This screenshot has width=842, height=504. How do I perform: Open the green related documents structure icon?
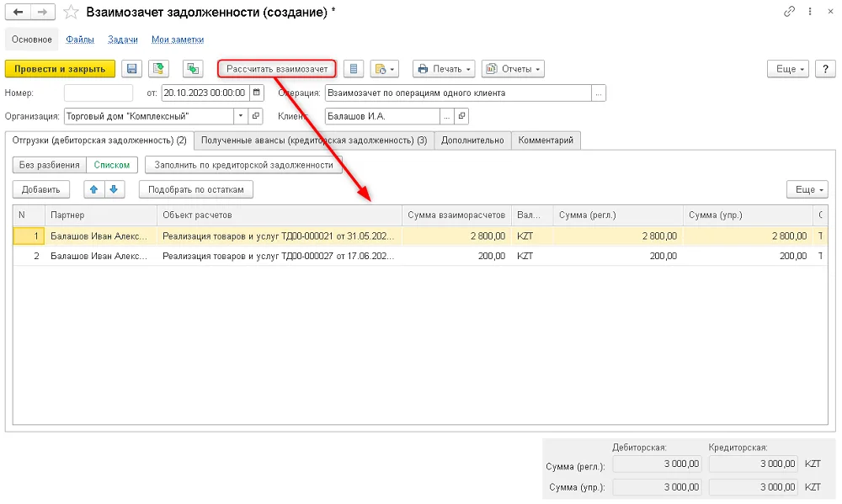click(193, 69)
